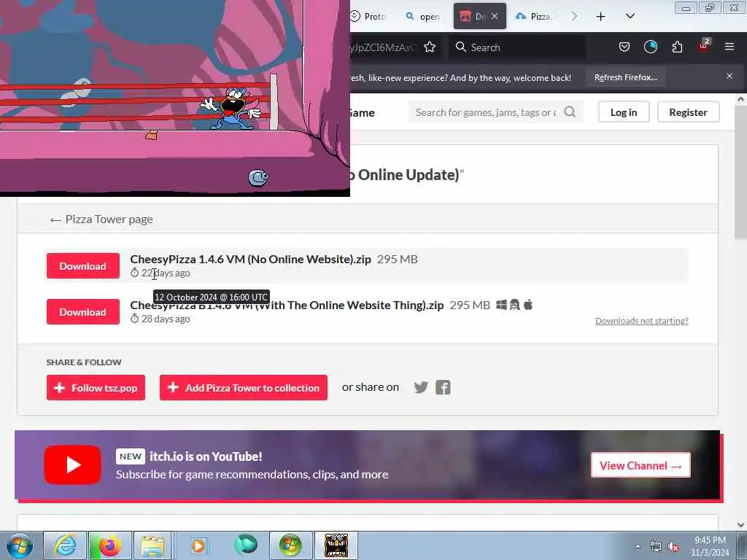The image size is (747, 560).
Task: Click the '295 MB' size of first file
Action: pyautogui.click(x=398, y=259)
